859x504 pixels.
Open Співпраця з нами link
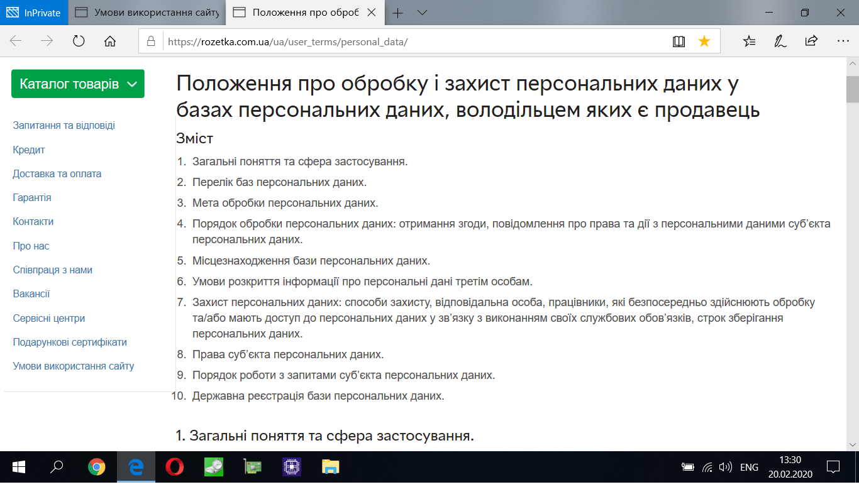(53, 270)
